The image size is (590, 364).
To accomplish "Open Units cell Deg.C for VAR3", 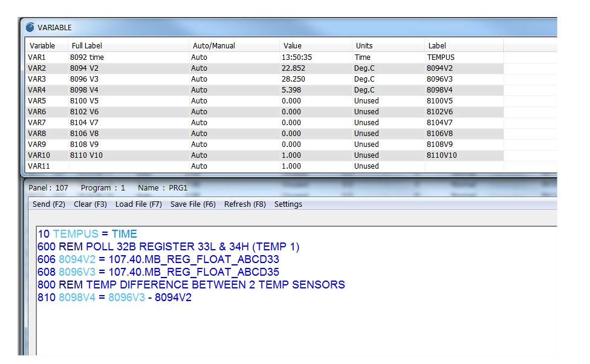I will 364,79.
